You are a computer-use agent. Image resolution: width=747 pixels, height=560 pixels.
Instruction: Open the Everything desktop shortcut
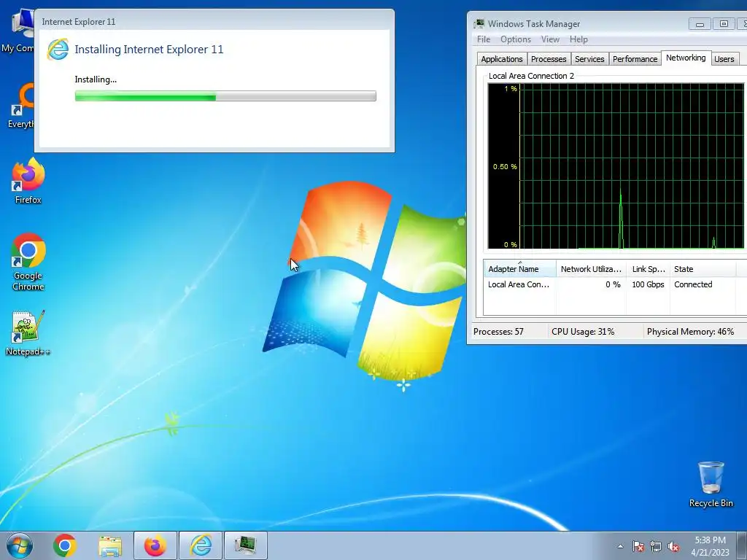tap(21, 106)
